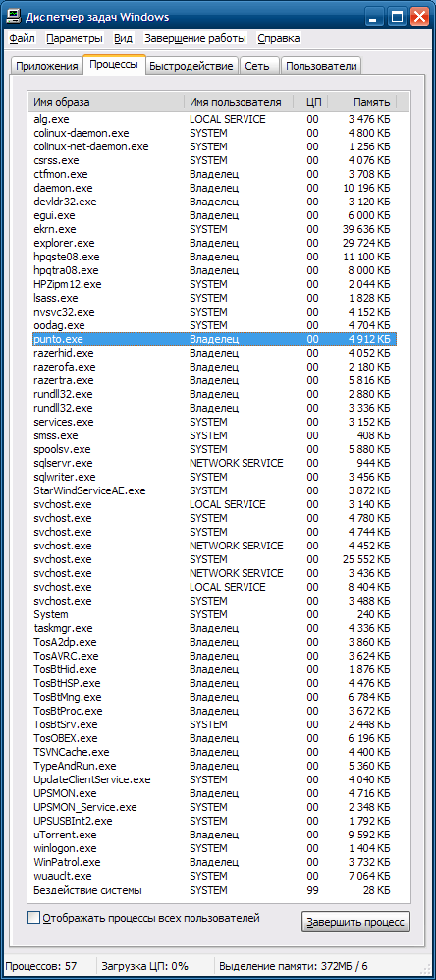Open the Параметры menu

[x=74, y=38]
